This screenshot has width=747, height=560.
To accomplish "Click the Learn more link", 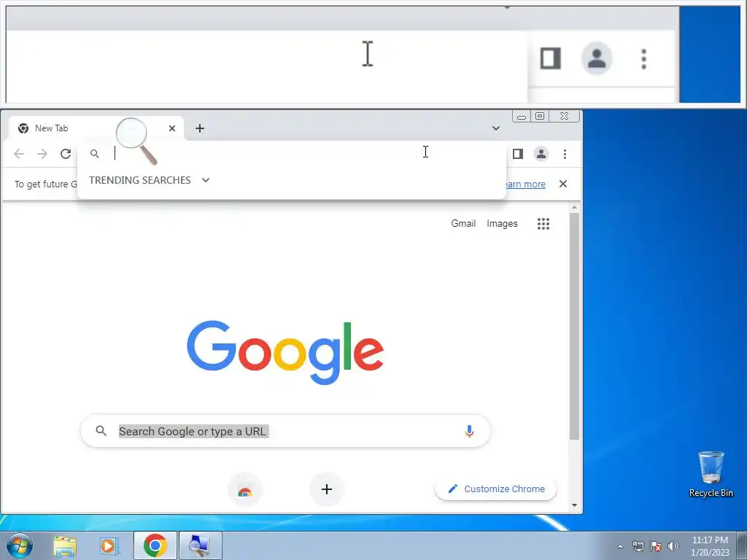I will tap(525, 184).
